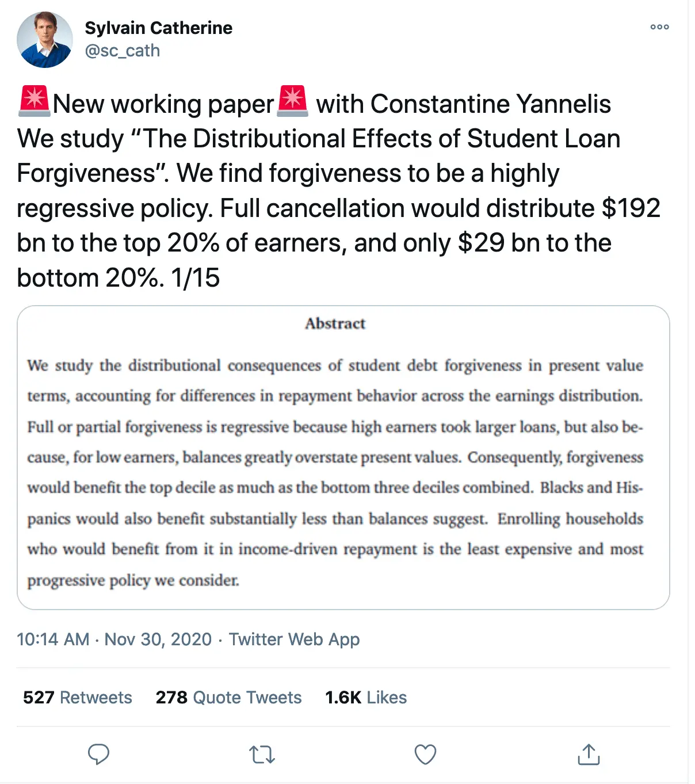Click the siren emoji after "working paper"
This screenshot has width=695, height=784.
click(x=293, y=101)
